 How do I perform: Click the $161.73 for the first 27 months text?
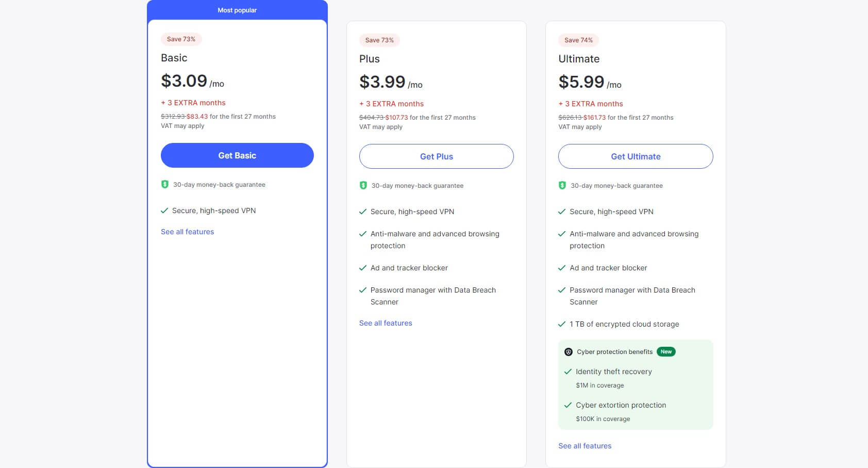628,118
